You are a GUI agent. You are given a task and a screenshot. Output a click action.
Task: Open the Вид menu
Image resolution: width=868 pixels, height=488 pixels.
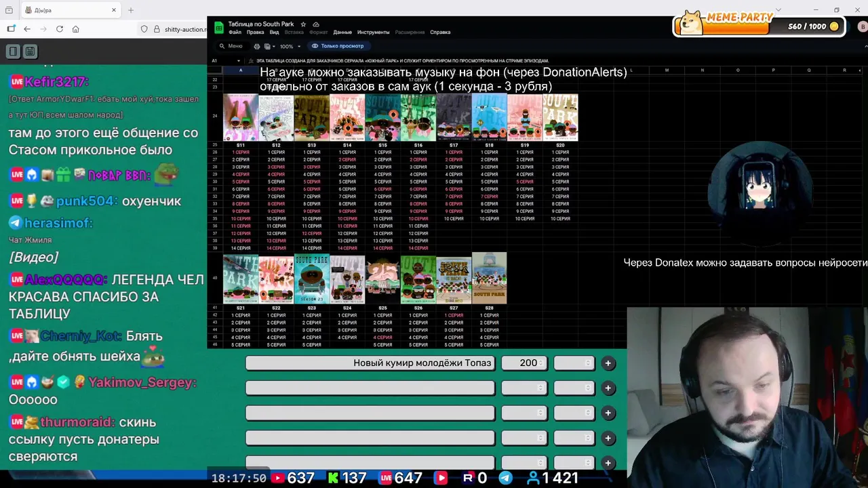pos(274,32)
